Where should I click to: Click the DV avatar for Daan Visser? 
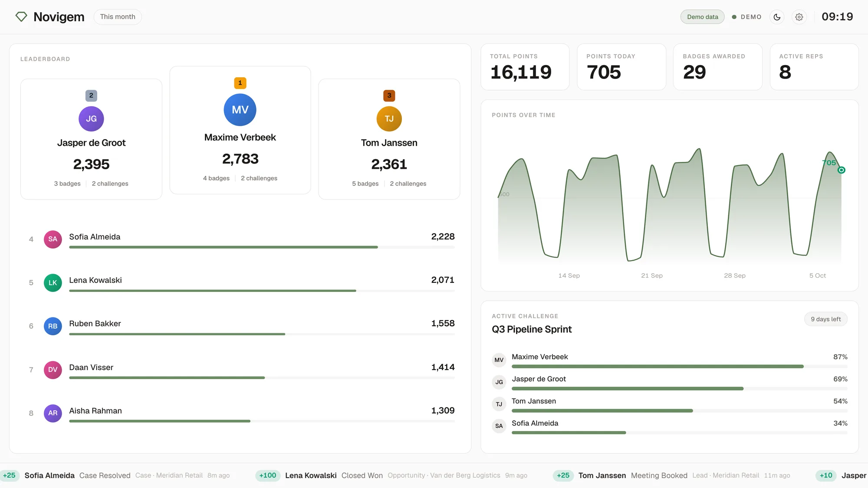(x=53, y=370)
